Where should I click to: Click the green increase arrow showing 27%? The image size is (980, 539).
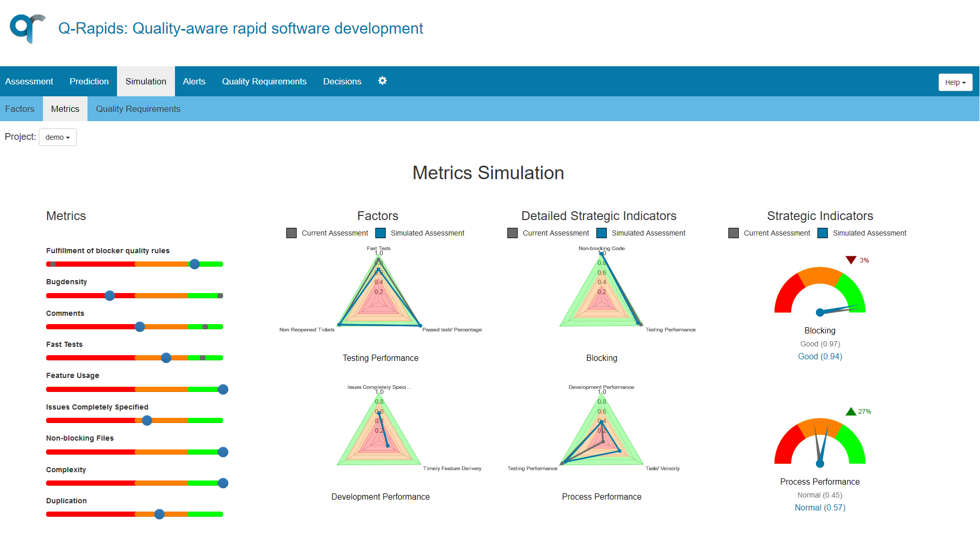(852, 411)
